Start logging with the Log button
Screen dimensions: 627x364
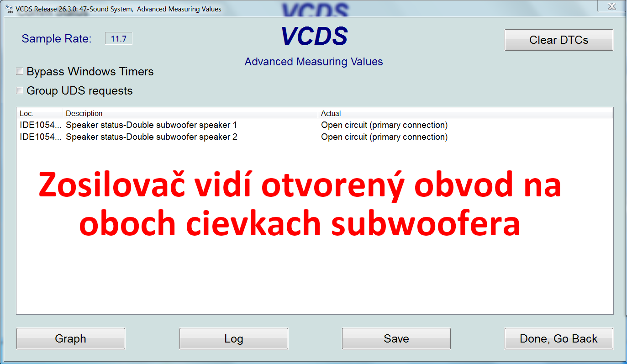[233, 338]
